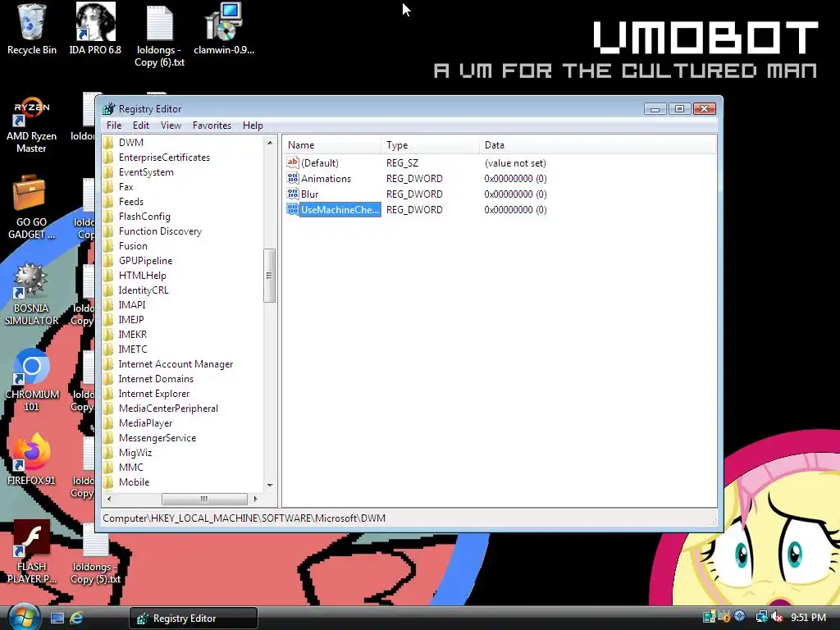
Task: Sort values by the Name column header
Action: pos(331,144)
